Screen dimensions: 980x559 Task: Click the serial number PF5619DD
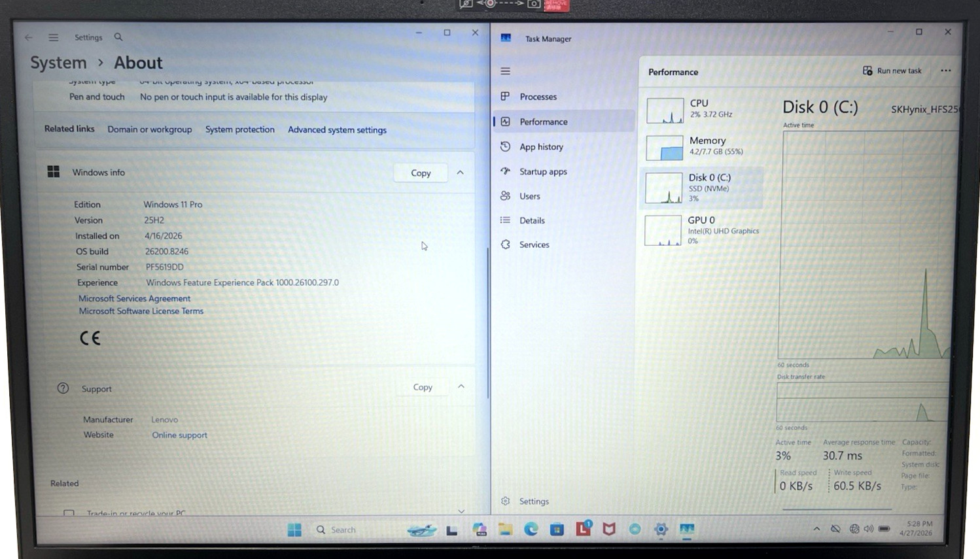point(165,267)
